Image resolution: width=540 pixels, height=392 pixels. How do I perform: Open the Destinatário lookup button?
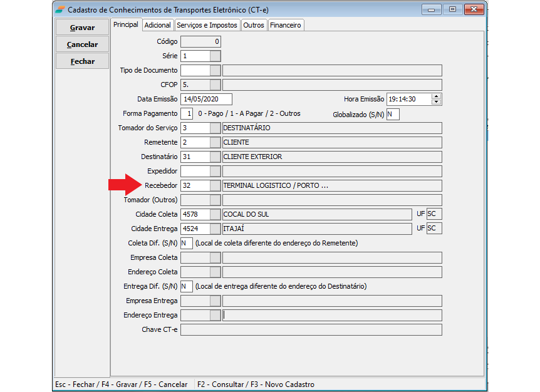pos(215,157)
